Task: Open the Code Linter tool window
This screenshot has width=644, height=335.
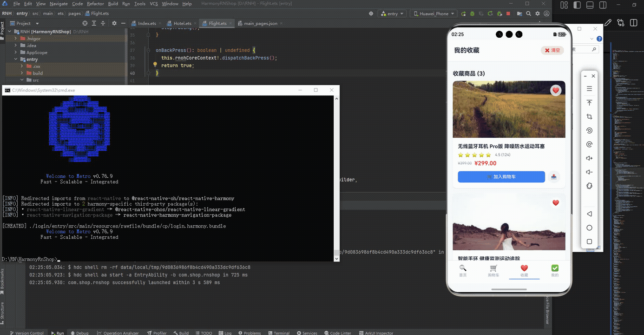Action: (x=337, y=333)
